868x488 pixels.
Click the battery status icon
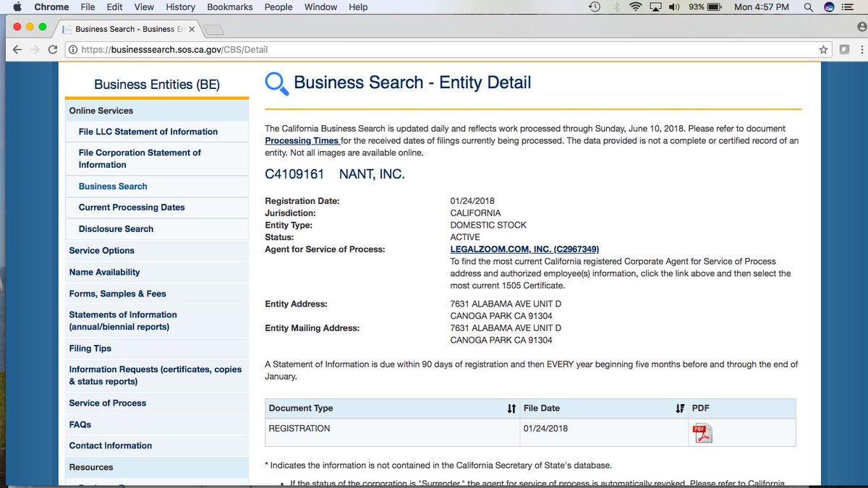[714, 7]
